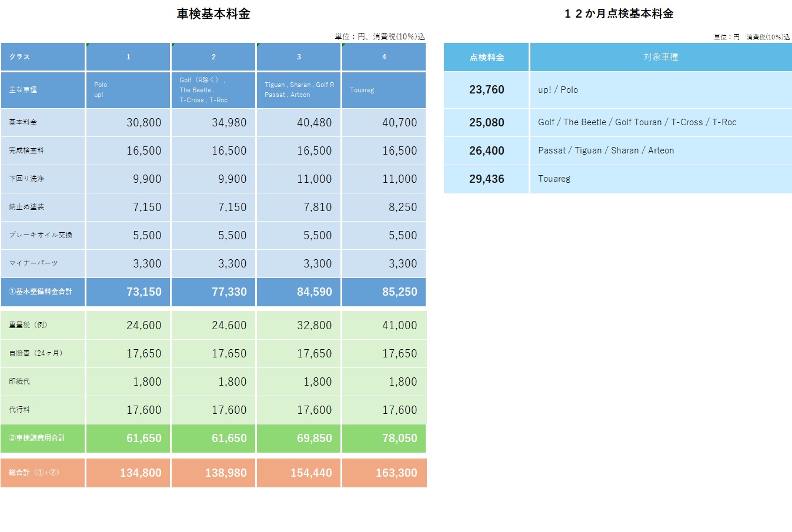Viewport: 792px width, 532px height.
Task: Select the 84,590 subtotal cell
Action: pyautogui.click(x=299, y=292)
